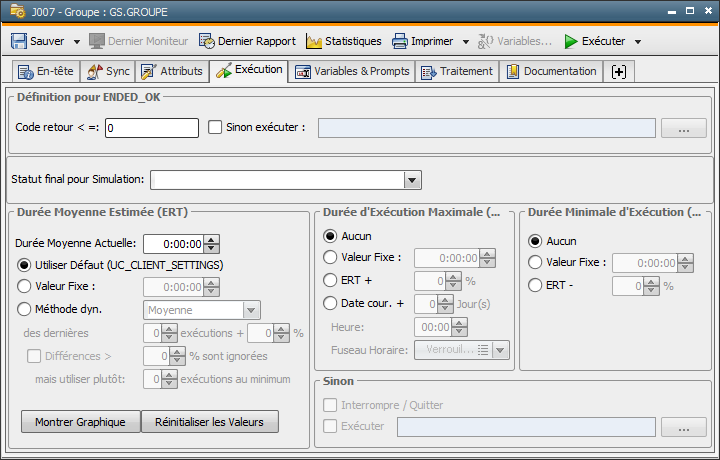Viewport: 720px width, 460px height.
Task: Click the Dernier Moniteur icon
Action: pyautogui.click(x=97, y=41)
